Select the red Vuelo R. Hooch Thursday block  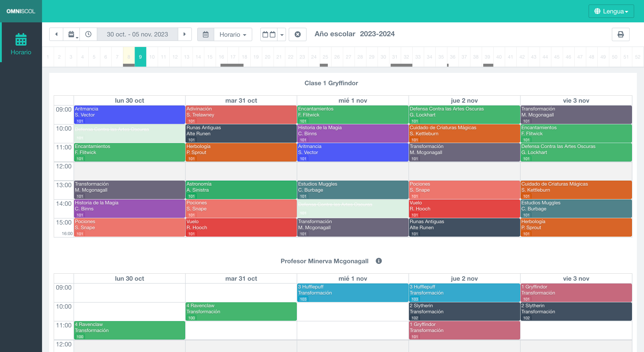(x=464, y=208)
